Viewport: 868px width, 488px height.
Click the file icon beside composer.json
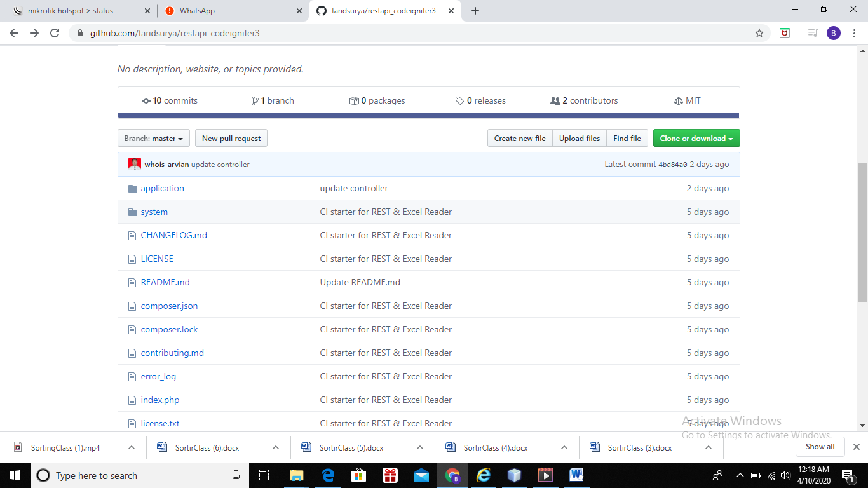pyautogui.click(x=132, y=306)
